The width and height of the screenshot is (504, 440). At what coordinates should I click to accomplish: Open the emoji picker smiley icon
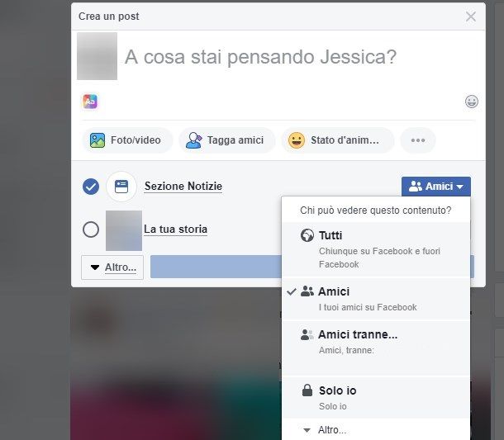coord(471,102)
